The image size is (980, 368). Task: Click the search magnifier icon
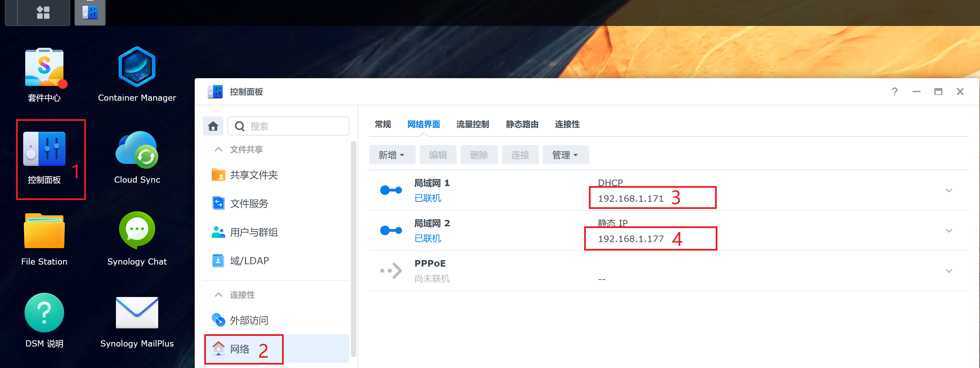coord(240,126)
